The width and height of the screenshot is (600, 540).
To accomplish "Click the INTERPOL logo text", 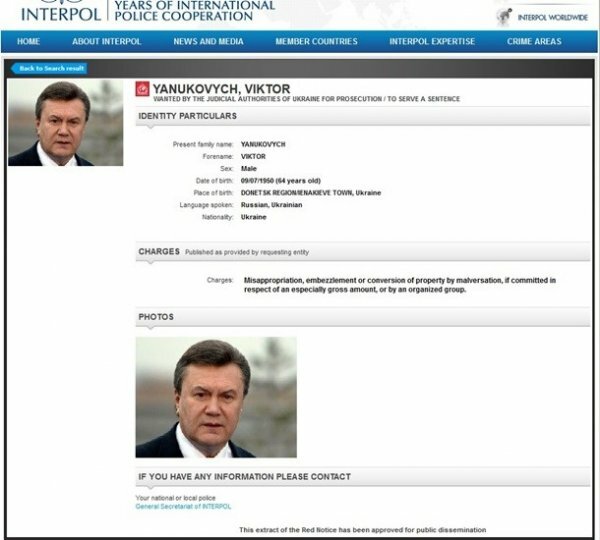I will tap(61, 15).
